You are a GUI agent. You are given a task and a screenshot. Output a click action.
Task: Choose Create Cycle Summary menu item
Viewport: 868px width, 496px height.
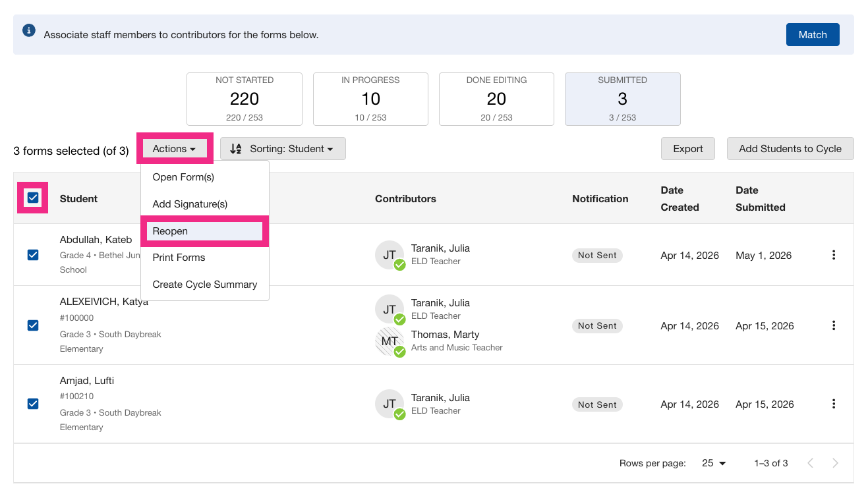coord(205,285)
